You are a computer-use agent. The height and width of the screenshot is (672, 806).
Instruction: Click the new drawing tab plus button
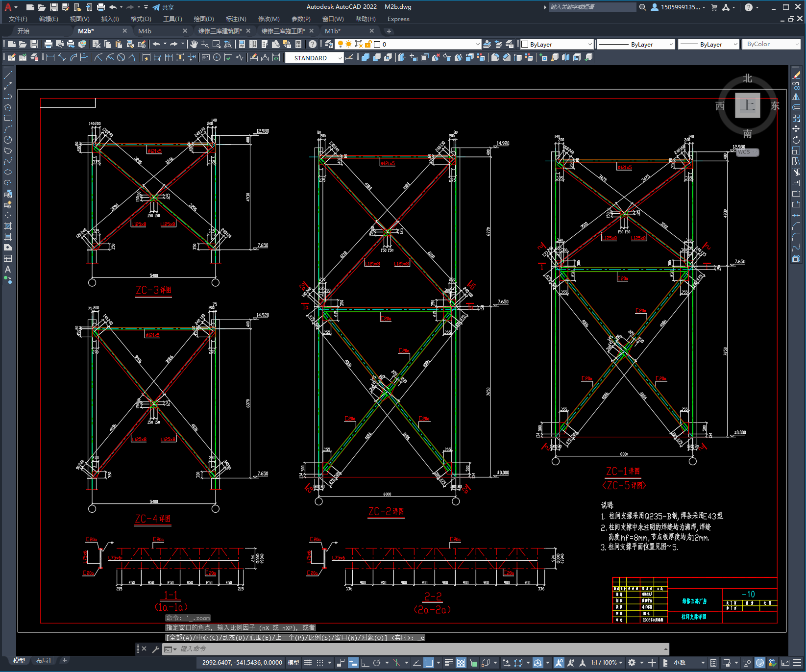(x=389, y=31)
